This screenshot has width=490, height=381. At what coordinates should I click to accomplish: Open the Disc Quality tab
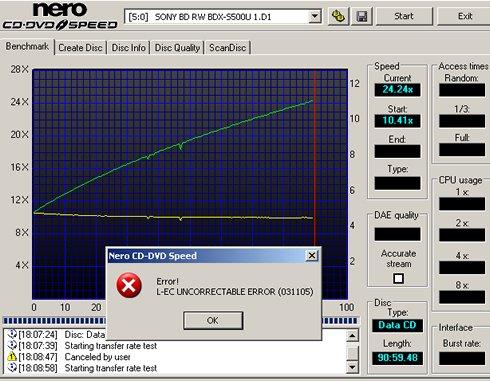177,48
